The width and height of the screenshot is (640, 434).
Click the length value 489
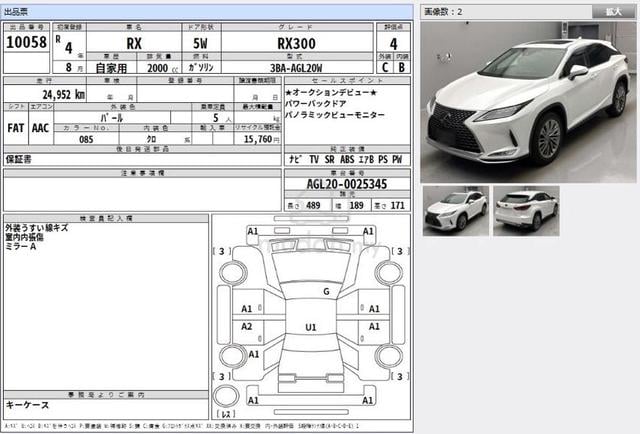tap(313, 205)
